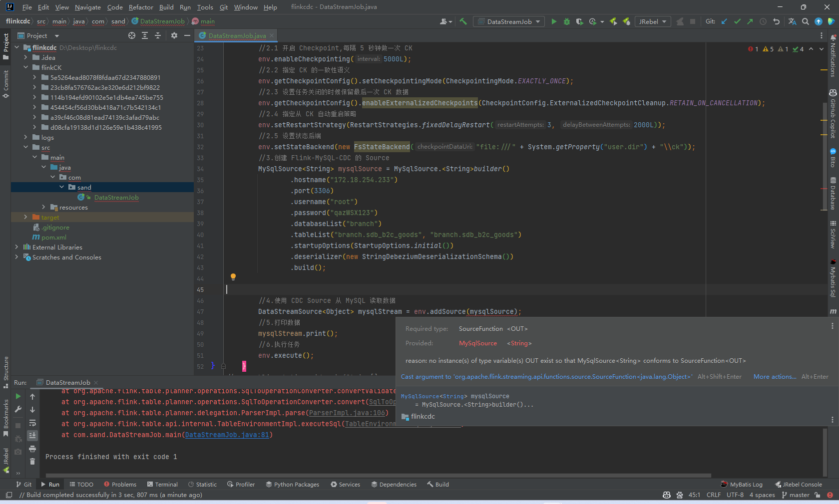Screen dimensions: 839x504
Task: Click More actions... in the error popup
Action: tap(775, 377)
